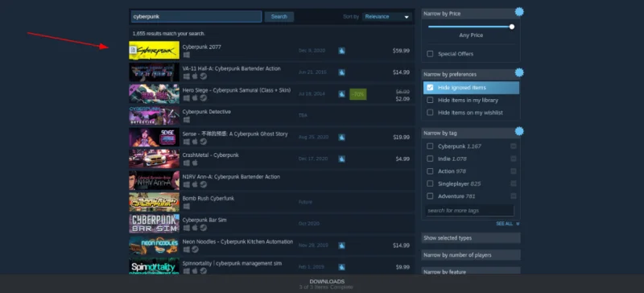Screen dimensions: 644x293
Task: Open the Cyberpunk Detective title link
Action: click(207, 112)
